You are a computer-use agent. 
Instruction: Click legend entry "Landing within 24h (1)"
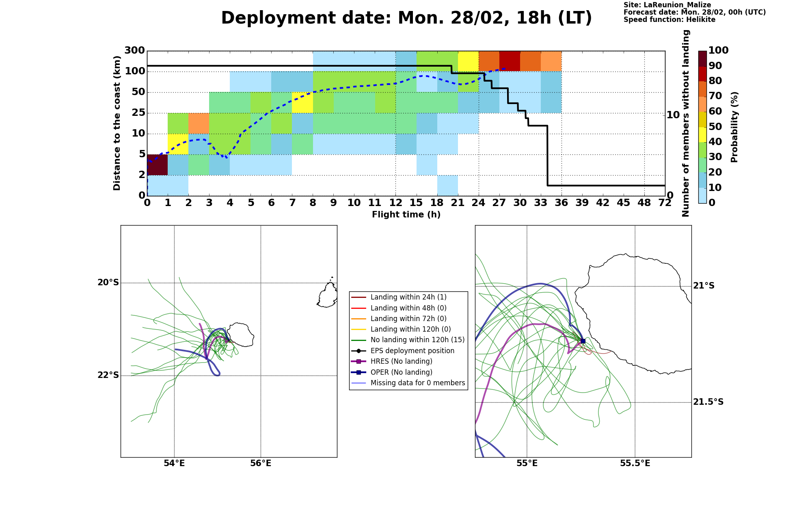pos(408,297)
